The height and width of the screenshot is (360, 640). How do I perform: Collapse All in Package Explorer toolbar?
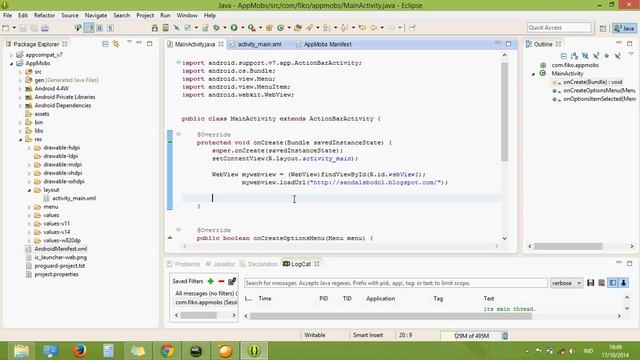pos(105,44)
